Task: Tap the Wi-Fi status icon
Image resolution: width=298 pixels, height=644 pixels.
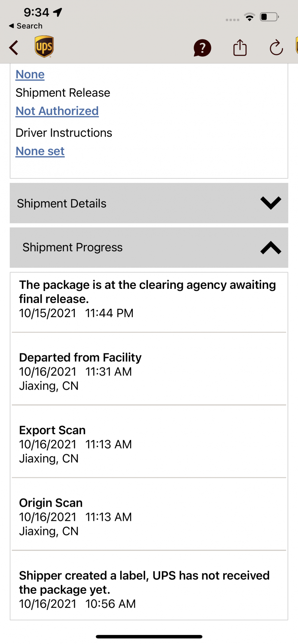Action: [x=250, y=17]
